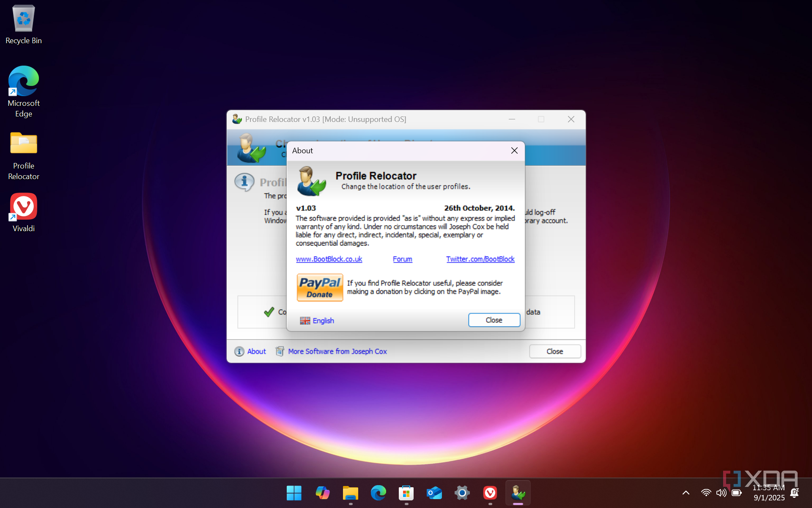Open the www.BootBlock.co.uk link

click(329, 259)
